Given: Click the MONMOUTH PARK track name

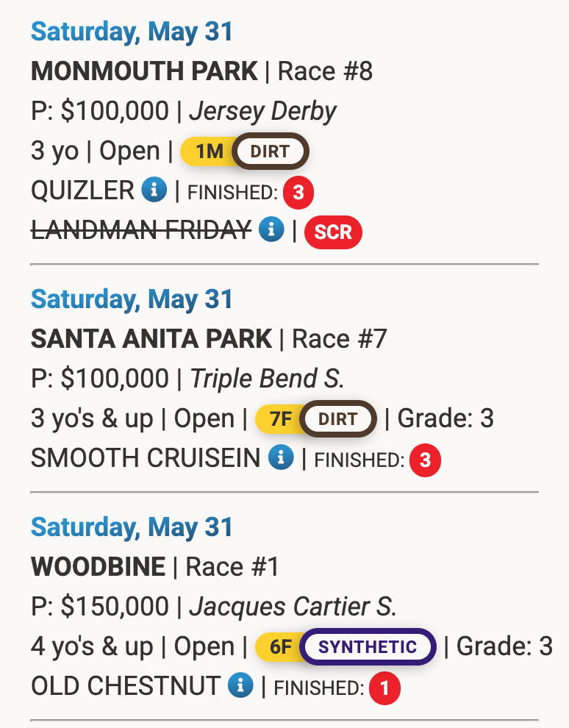Looking at the screenshot, I should (x=144, y=71).
